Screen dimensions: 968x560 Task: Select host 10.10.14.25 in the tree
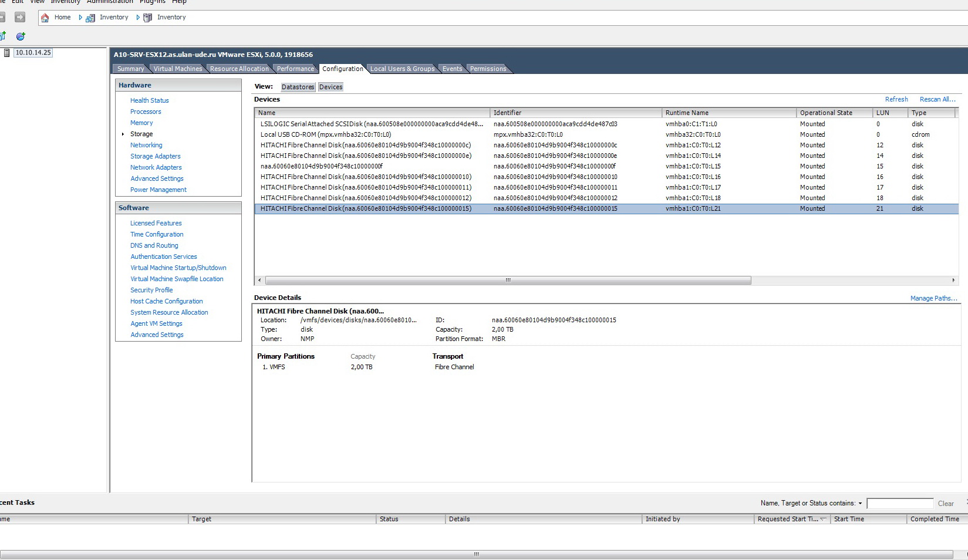coord(33,53)
